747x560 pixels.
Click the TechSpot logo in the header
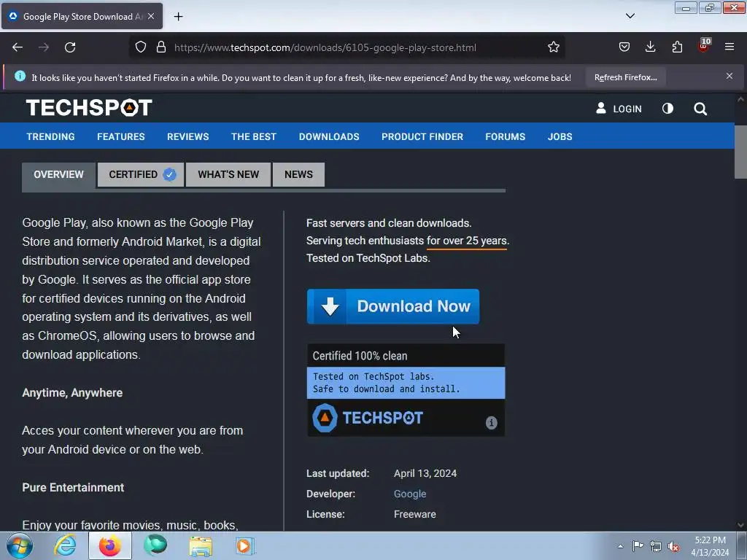89,108
